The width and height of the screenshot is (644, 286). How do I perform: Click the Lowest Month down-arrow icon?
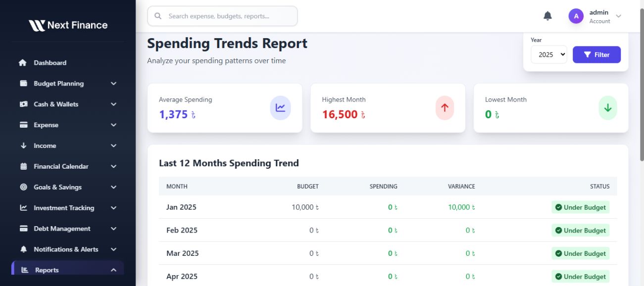(x=607, y=108)
